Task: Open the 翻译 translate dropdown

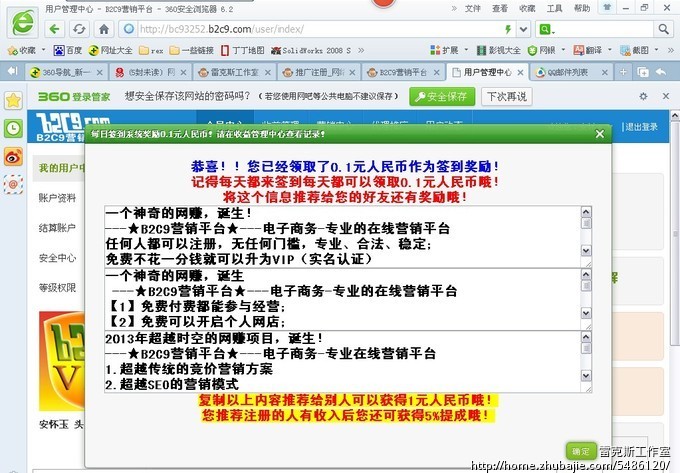Action: 592,50
